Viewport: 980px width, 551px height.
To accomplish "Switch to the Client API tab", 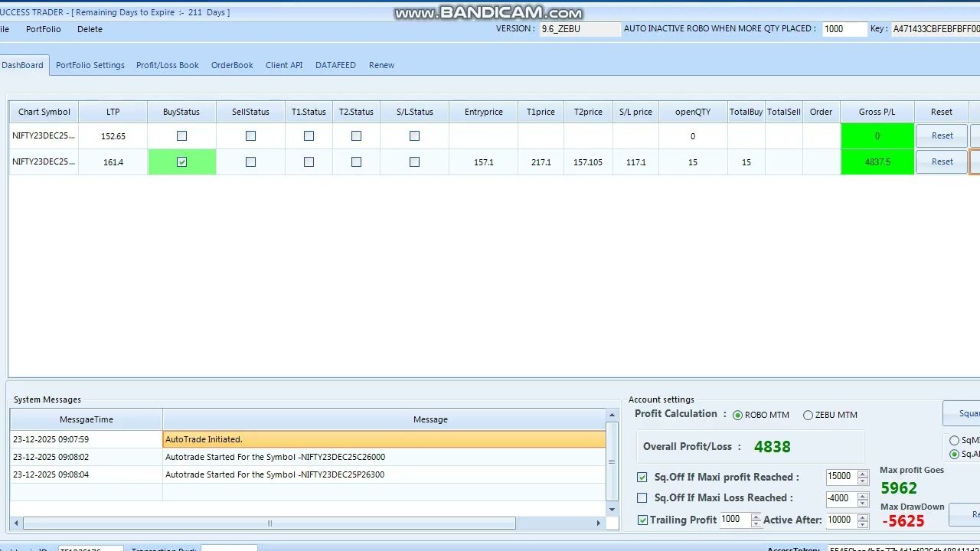I will [x=283, y=65].
